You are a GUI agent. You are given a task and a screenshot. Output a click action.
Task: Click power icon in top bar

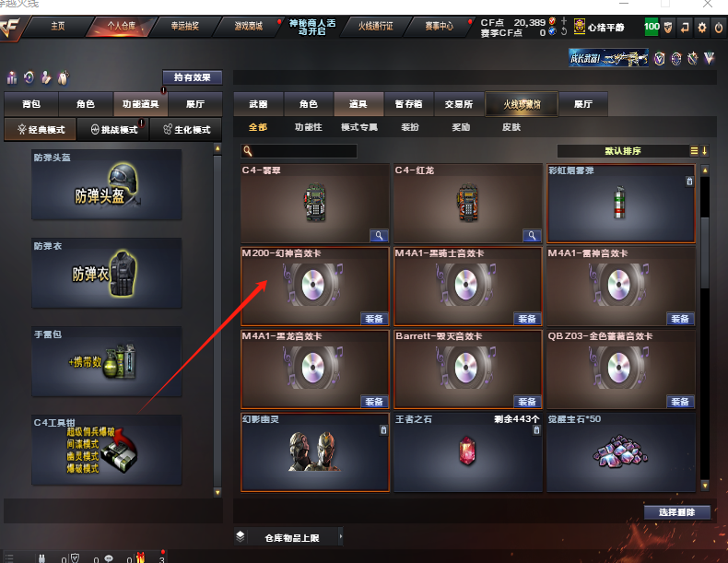[x=718, y=28]
